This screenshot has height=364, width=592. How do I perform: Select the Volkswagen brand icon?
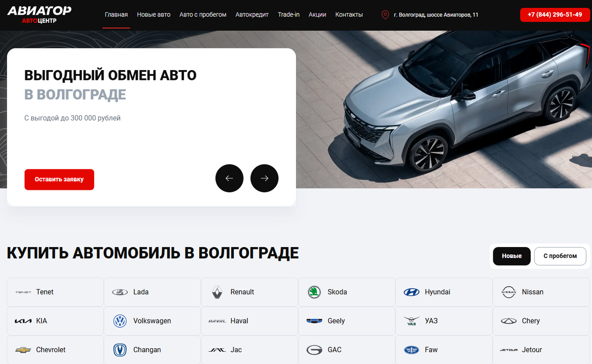(x=119, y=321)
